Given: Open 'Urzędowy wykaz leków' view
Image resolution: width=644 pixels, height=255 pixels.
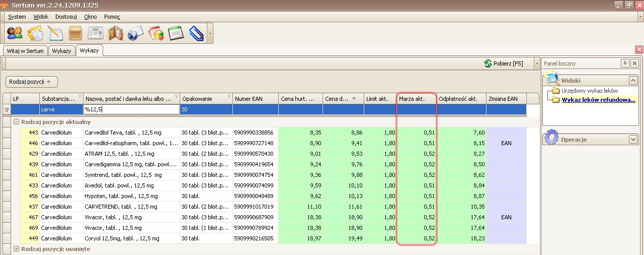Looking at the screenshot, I should click(589, 91).
